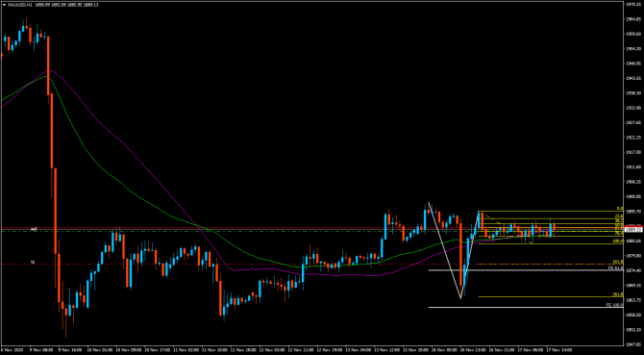644x355 pixels.
Task: Select the "tp" take-profit line label
Action: coord(34,262)
